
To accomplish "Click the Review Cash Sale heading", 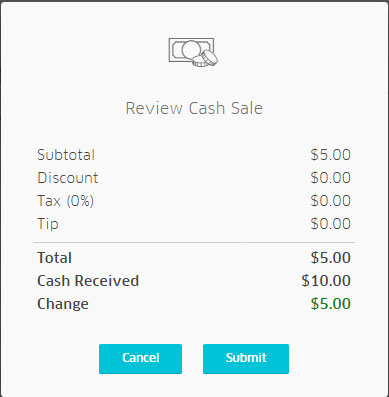I will 194,108.
